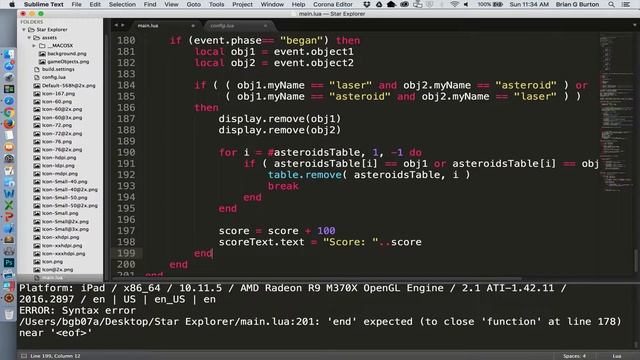Open Spotlight search icon

point(611,4)
